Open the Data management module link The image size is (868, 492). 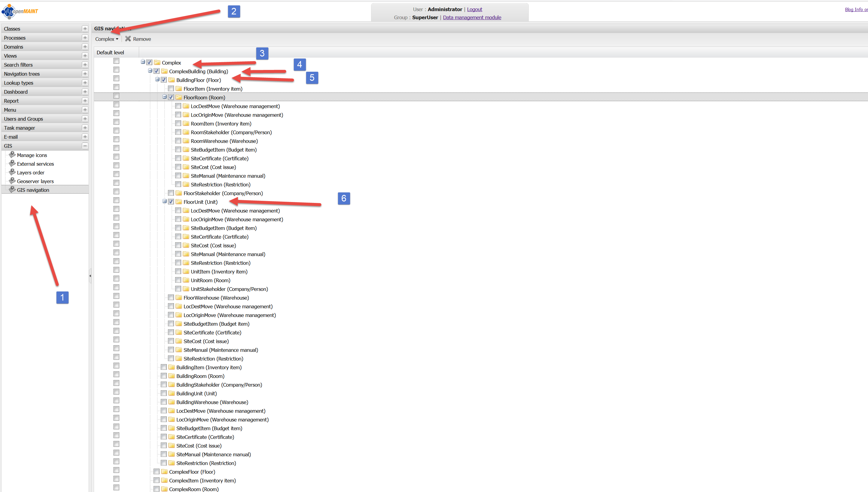point(472,18)
